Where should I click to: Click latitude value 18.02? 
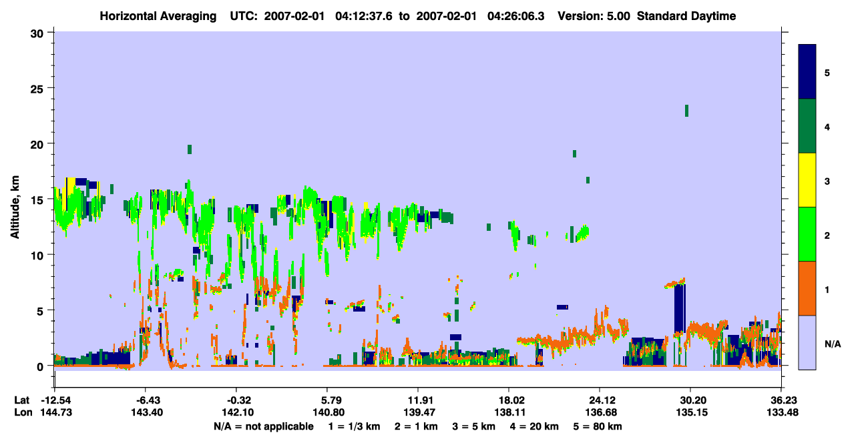pos(509,400)
